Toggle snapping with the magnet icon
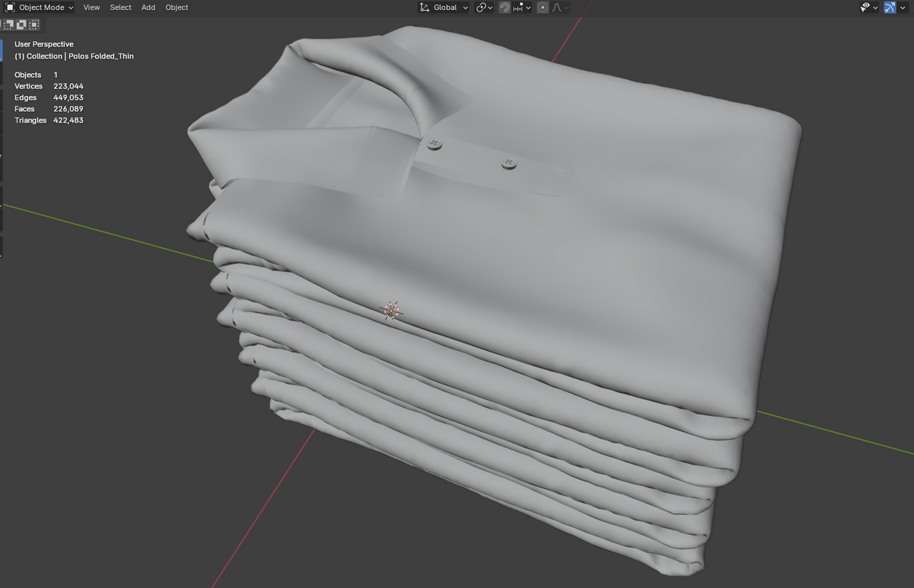Viewport: 914px width, 588px height. [x=504, y=8]
